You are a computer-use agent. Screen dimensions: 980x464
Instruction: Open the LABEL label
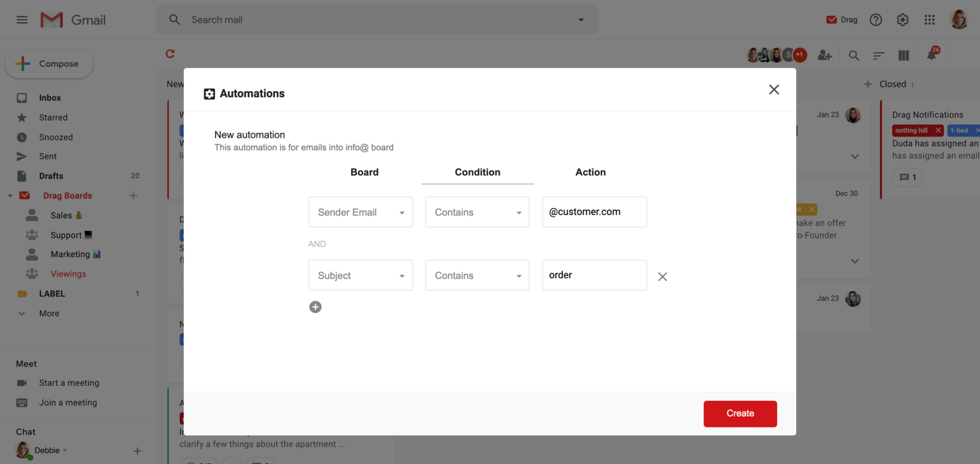coord(52,294)
